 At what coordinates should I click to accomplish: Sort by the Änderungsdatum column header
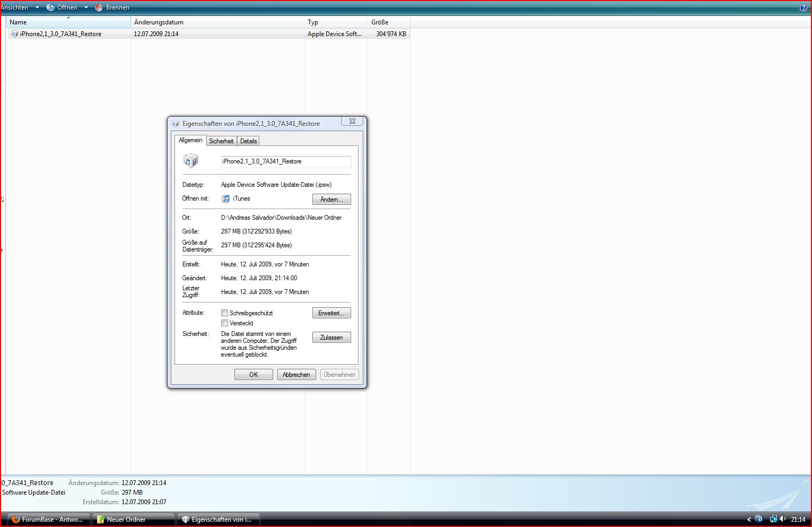coord(217,22)
